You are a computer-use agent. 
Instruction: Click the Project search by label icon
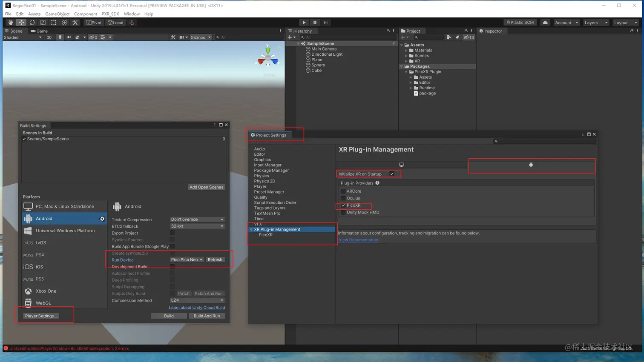[x=457, y=37]
